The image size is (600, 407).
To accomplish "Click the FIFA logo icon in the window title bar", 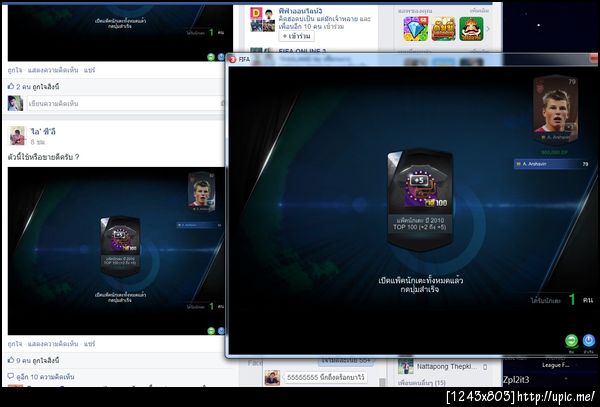I will 232,59.
